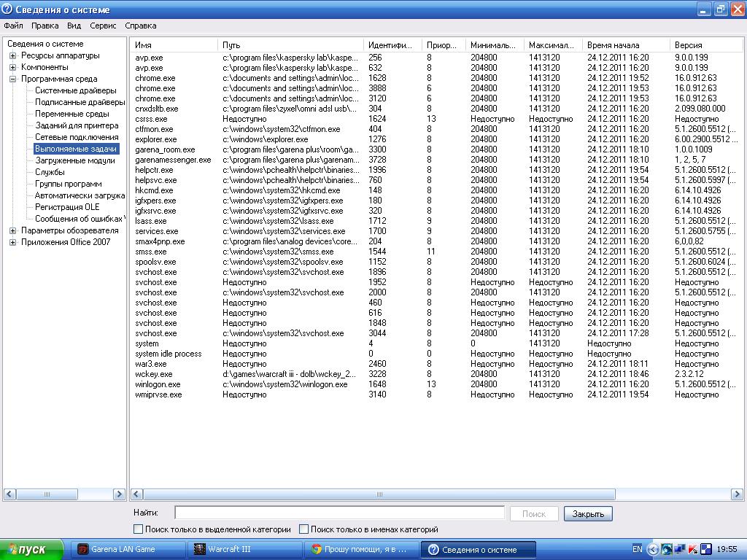Switch to Warcraft III in the taskbar
747x560 pixels.
(239, 549)
